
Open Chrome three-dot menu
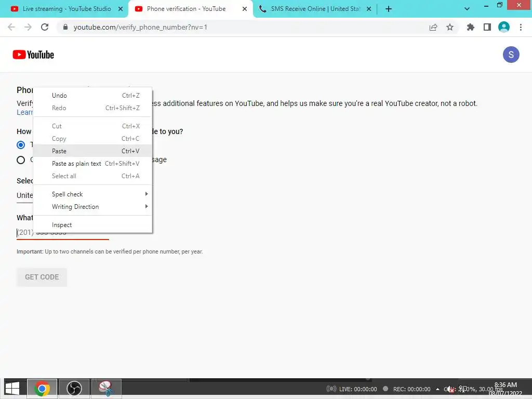tap(521, 27)
